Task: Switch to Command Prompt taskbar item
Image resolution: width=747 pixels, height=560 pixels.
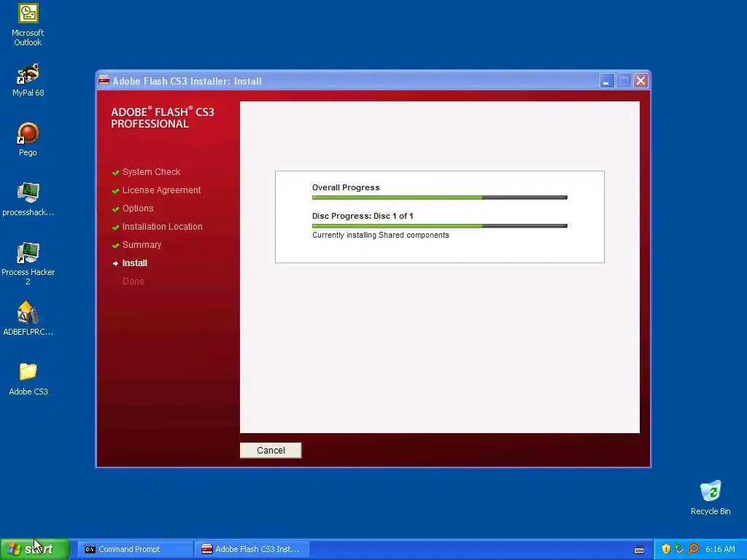Action: point(135,549)
